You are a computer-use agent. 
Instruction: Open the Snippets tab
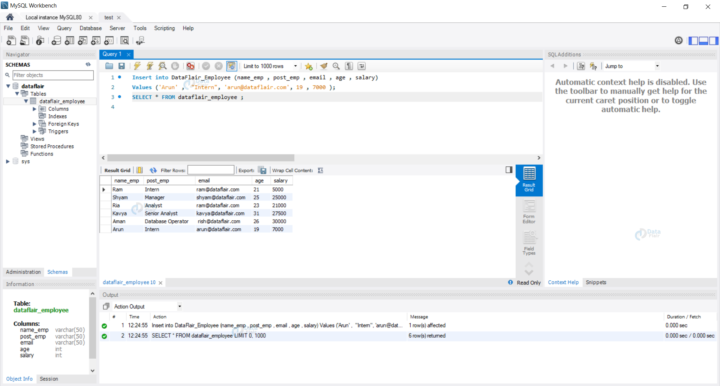(x=596, y=282)
